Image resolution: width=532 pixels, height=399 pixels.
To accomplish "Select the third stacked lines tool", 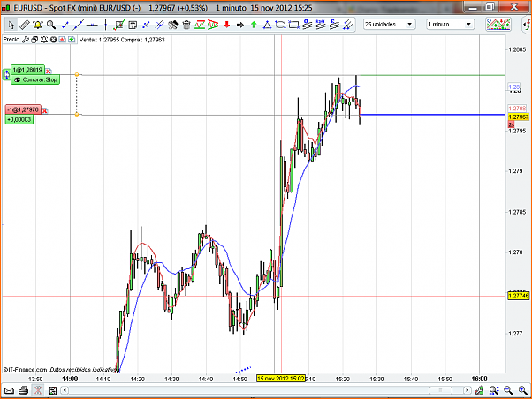I will pos(334,25).
